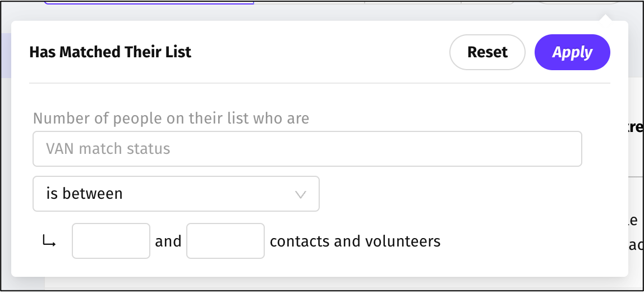Image resolution: width=644 pixels, height=292 pixels.
Task: Click the divider line below the header
Action: point(319,83)
